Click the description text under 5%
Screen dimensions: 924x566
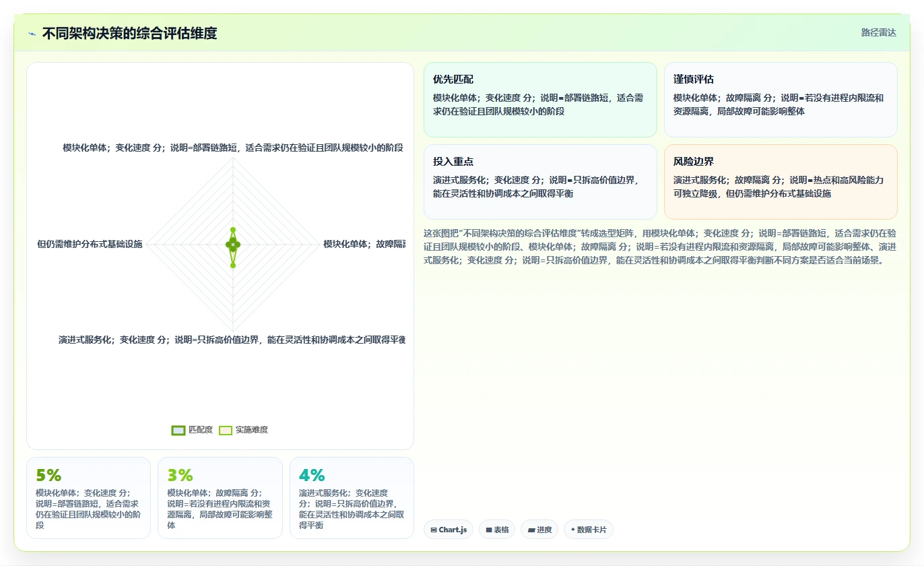pos(88,509)
